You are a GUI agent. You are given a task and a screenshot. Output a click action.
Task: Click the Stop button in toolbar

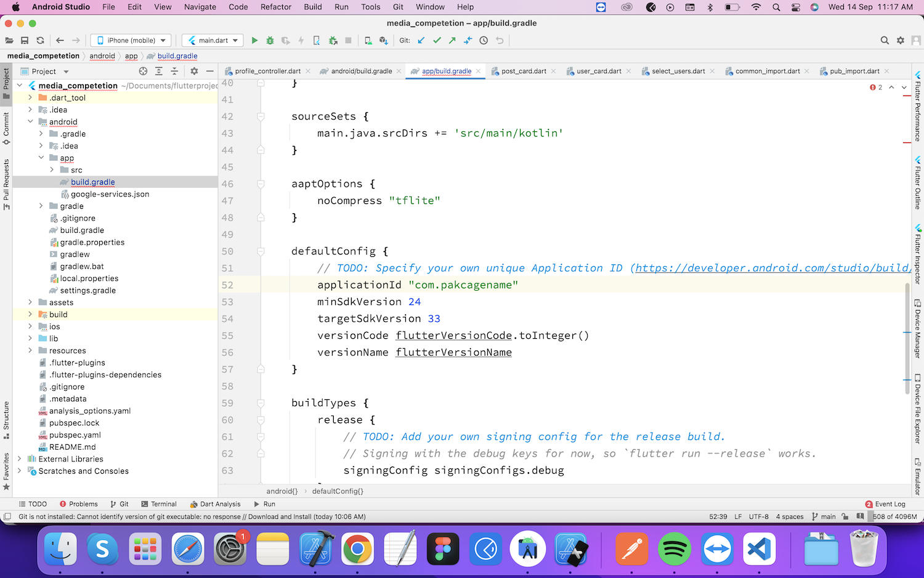tap(348, 41)
